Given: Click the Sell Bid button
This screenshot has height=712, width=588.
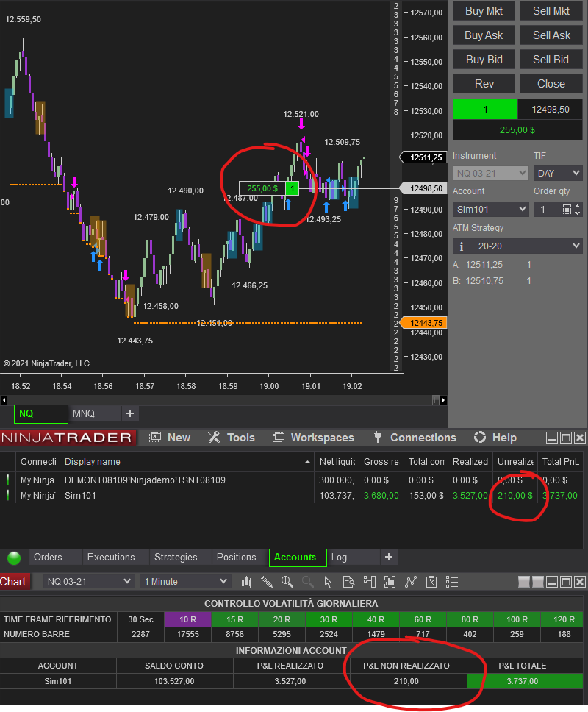Looking at the screenshot, I should (551, 60).
